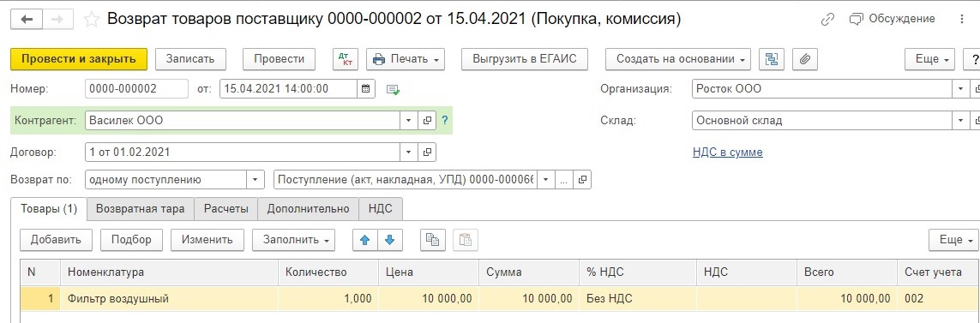Click the Изменить button
This screenshot has width=980, height=323.
coord(207,239)
